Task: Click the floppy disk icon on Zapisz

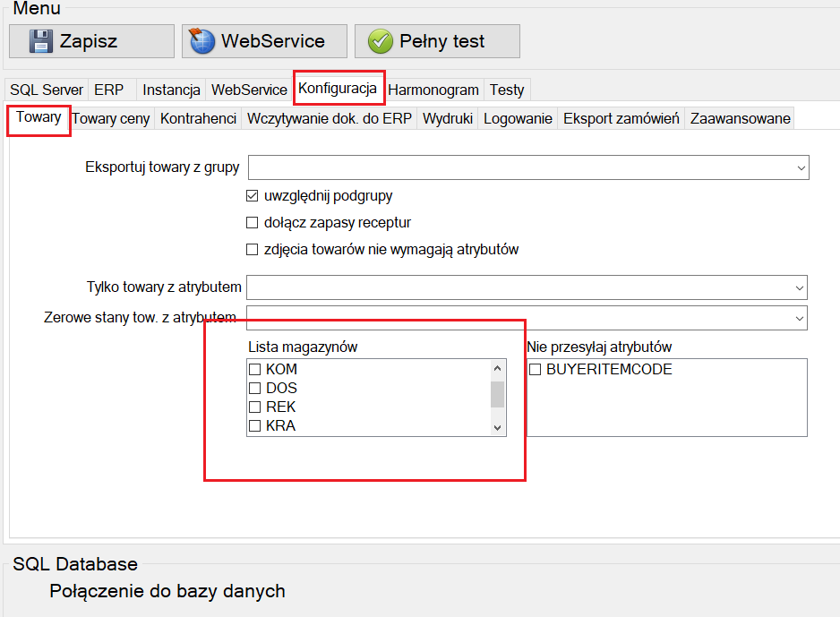Action: tap(41, 41)
